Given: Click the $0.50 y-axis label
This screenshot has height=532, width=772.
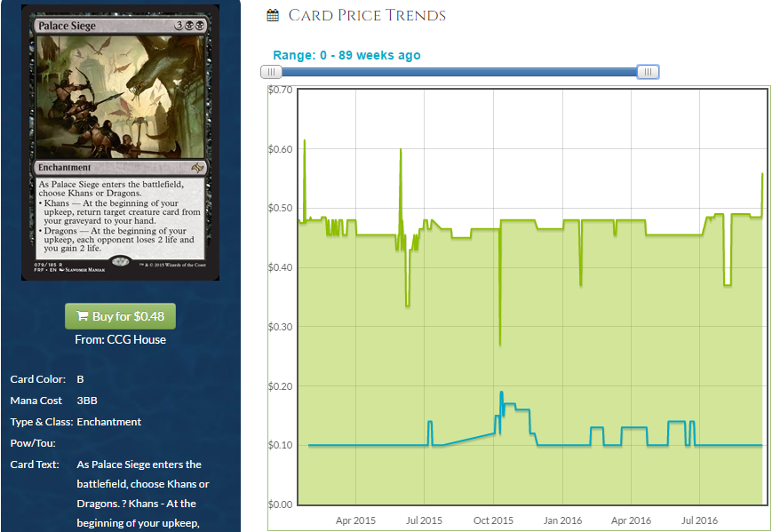Looking at the screenshot, I should click(280, 208).
